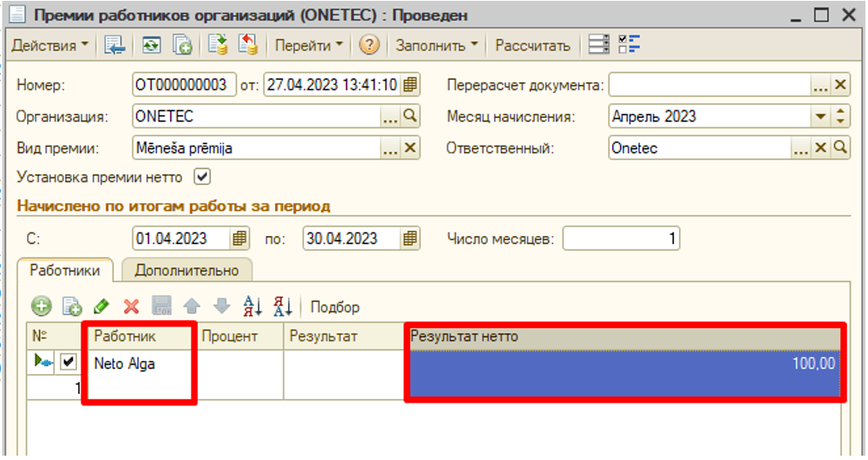Open the Перейти menu

(x=309, y=45)
